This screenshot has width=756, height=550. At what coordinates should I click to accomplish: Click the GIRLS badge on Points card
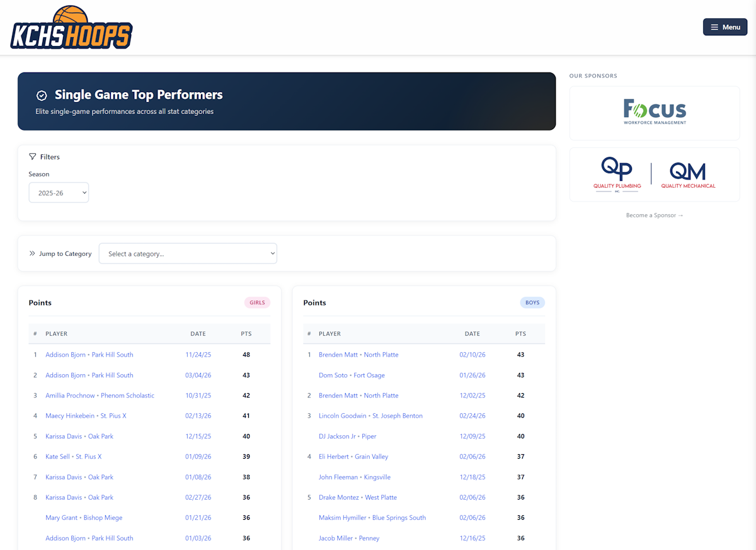pyautogui.click(x=257, y=302)
